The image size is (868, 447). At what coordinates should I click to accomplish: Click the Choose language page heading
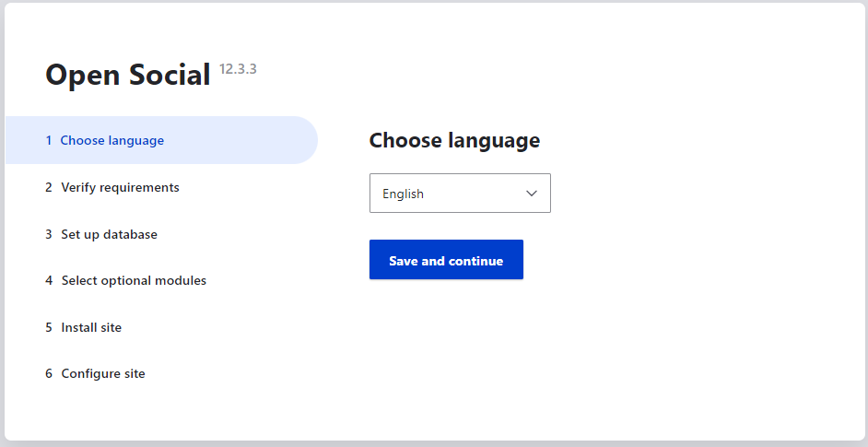454,140
